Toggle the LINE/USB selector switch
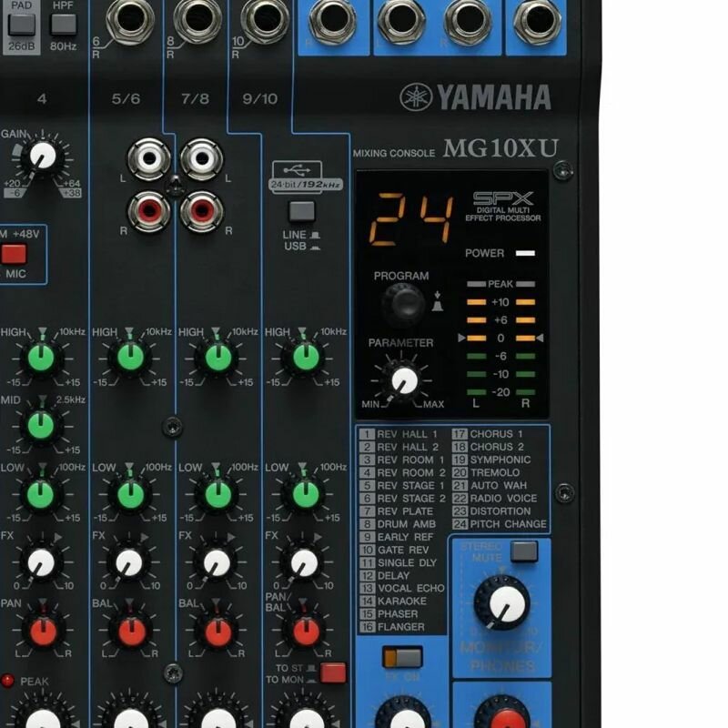This screenshot has width=728, height=728. (x=302, y=211)
